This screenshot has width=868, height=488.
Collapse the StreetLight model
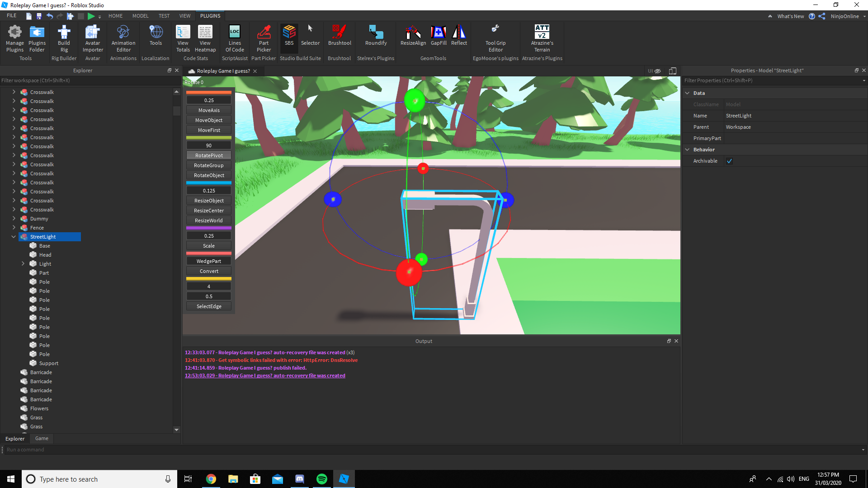pyautogui.click(x=14, y=237)
